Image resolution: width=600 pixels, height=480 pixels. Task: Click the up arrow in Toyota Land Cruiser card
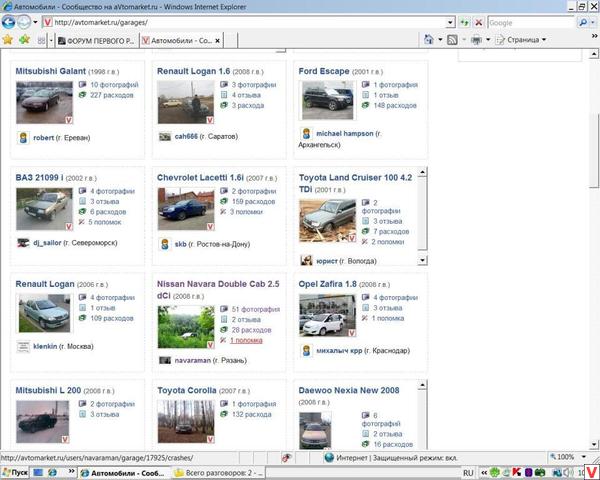(422, 172)
